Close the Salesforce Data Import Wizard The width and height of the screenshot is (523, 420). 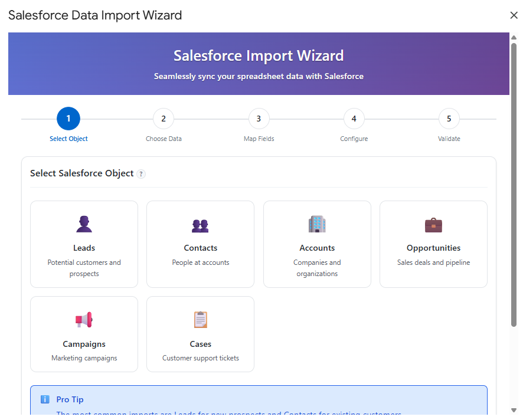click(514, 15)
